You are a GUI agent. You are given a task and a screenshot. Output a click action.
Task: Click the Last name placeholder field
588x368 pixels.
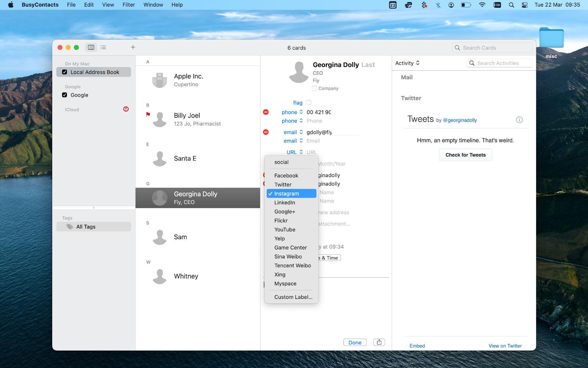click(x=368, y=65)
